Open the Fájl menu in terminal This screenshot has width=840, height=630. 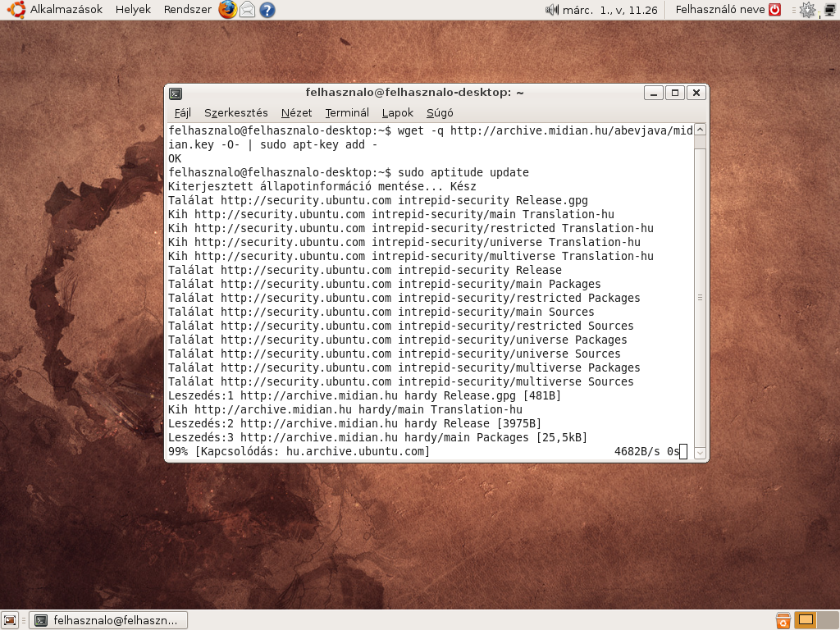[183, 112]
